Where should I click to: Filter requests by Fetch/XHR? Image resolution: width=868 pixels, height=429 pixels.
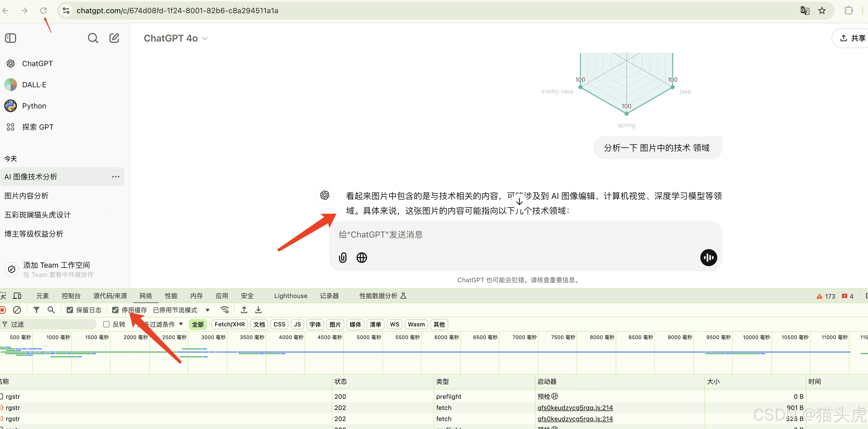[x=230, y=324]
